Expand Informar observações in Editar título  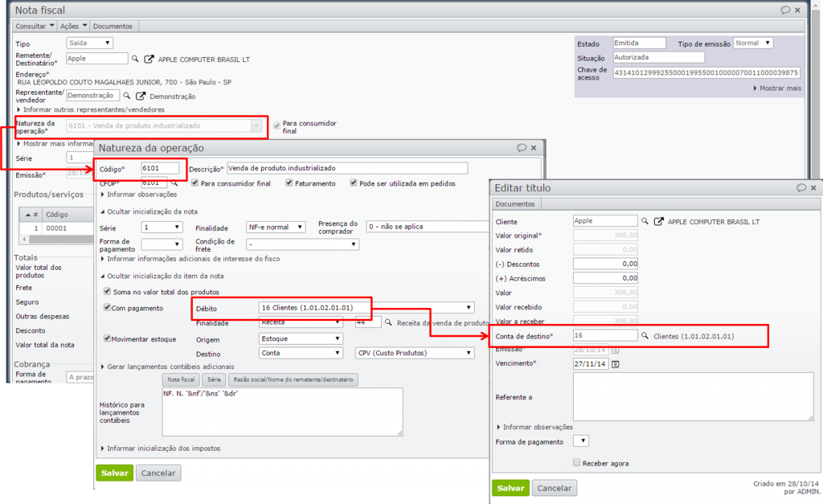click(x=534, y=427)
